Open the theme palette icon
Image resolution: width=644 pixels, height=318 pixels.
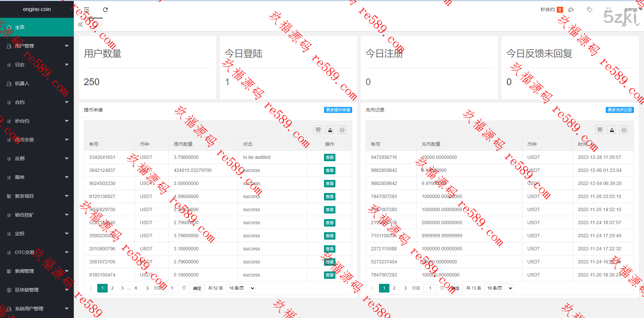click(571, 10)
